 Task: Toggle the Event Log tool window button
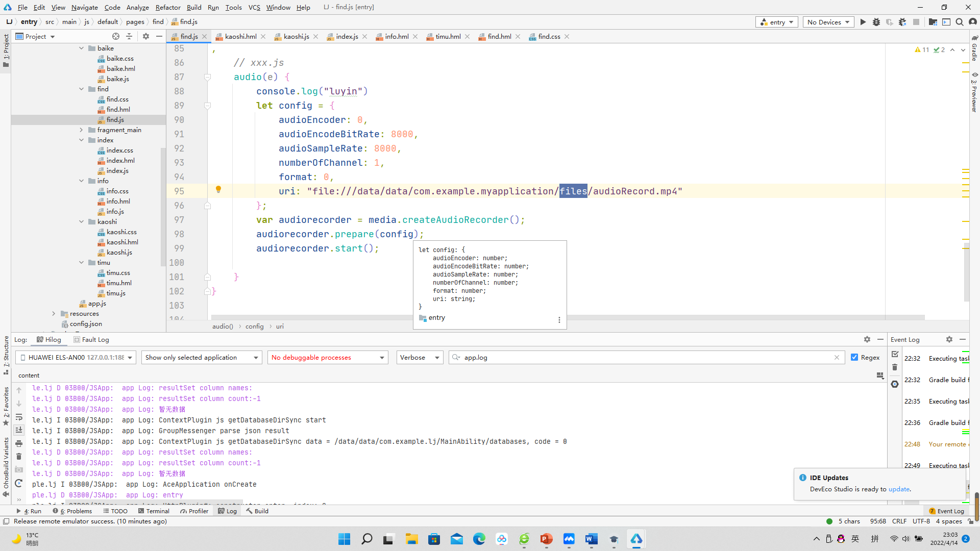click(x=946, y=511)
